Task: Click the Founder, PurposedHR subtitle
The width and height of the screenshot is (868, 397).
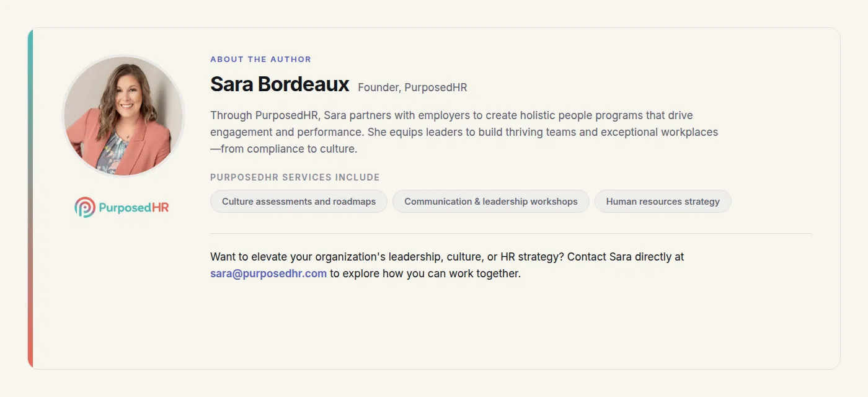Action: [x=412, y=87]
